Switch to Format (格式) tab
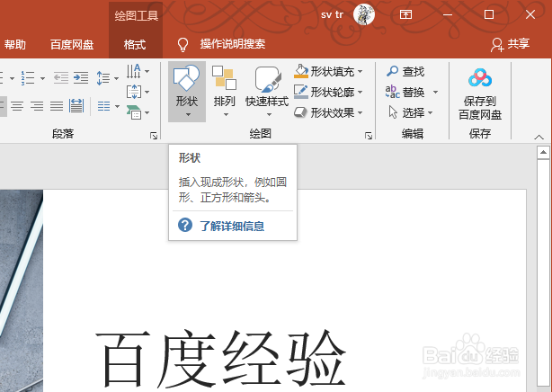 [135, 44]
